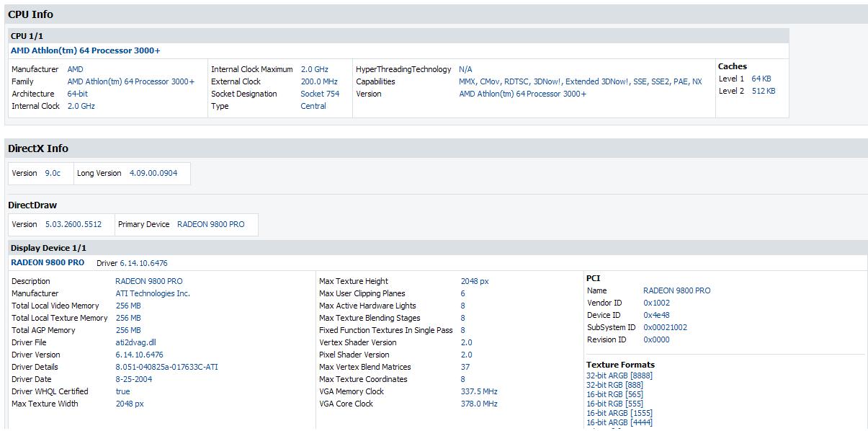Viewport: 868px width, 431px height.
Task: Click PCI Name value RADEON 9800 PRO
Action: click(x=676, y=290)
